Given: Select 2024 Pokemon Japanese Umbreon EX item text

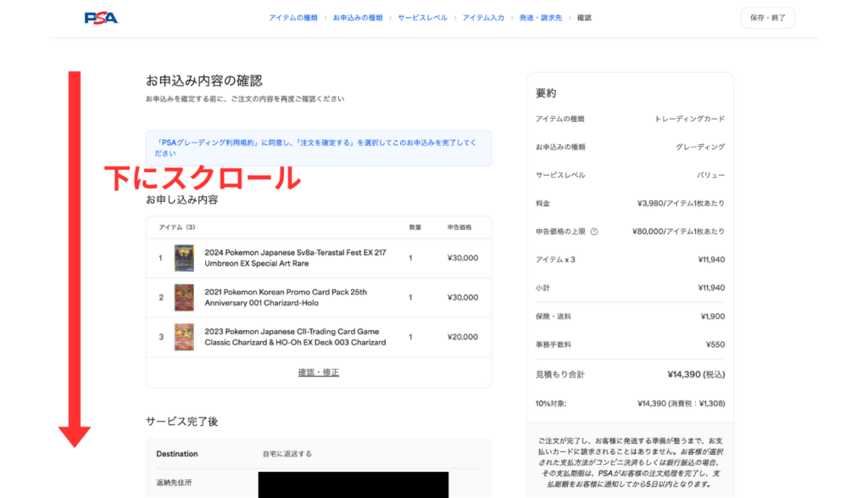Looking at the screenshot, I should click(x=296, y=258).
